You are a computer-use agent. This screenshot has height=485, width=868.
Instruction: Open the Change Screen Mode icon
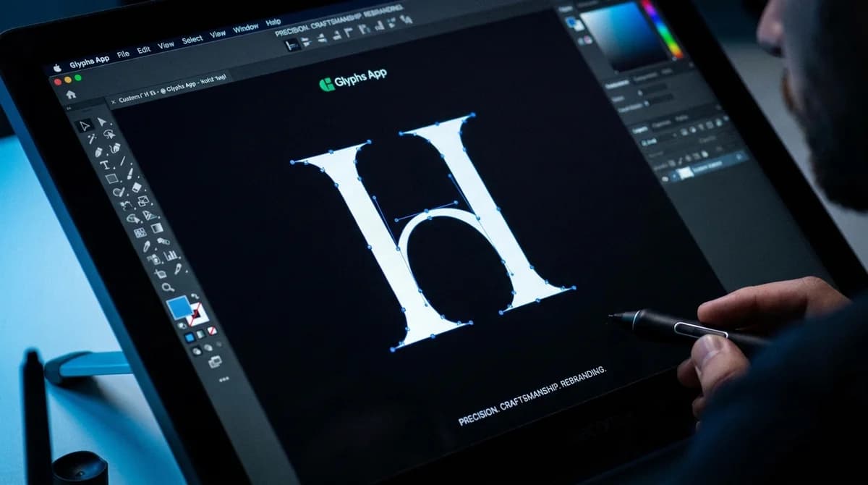click(215, 360)
